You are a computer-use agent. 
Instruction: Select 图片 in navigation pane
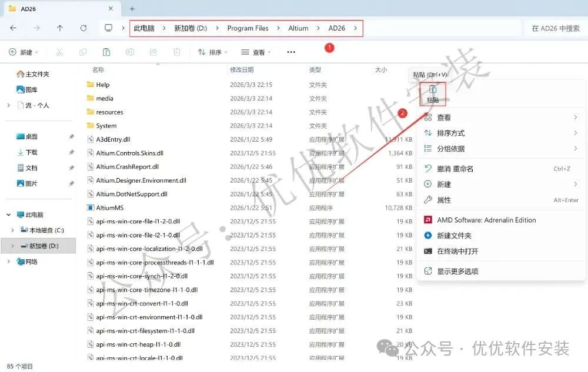pos(27,183)
